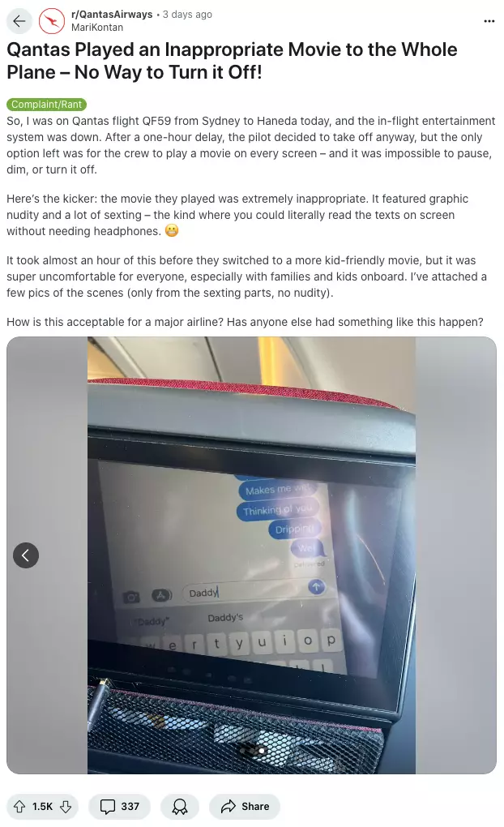
Task: Open the seatback screen photo fullscreen
Action: click(251, 555)
